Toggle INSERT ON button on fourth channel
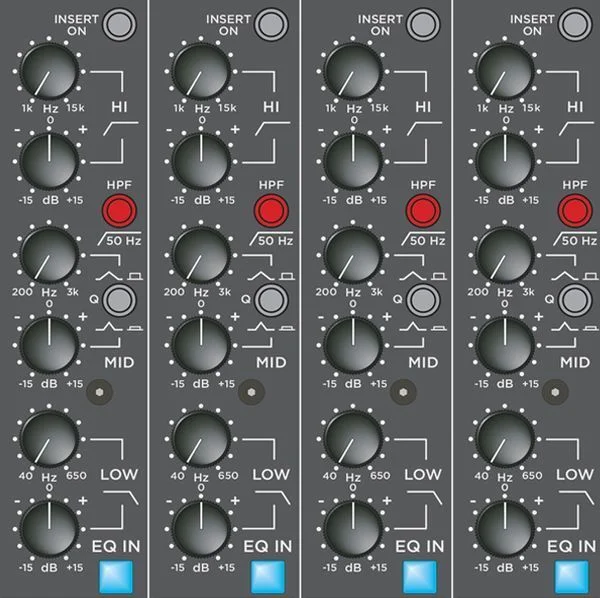This screenshot has height=598, width=600. coord(575,24)
